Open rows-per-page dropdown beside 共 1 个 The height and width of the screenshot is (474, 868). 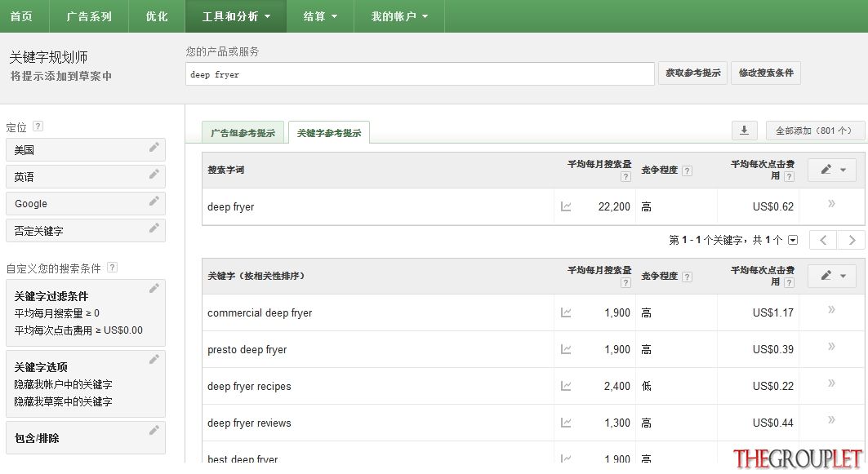793,240
